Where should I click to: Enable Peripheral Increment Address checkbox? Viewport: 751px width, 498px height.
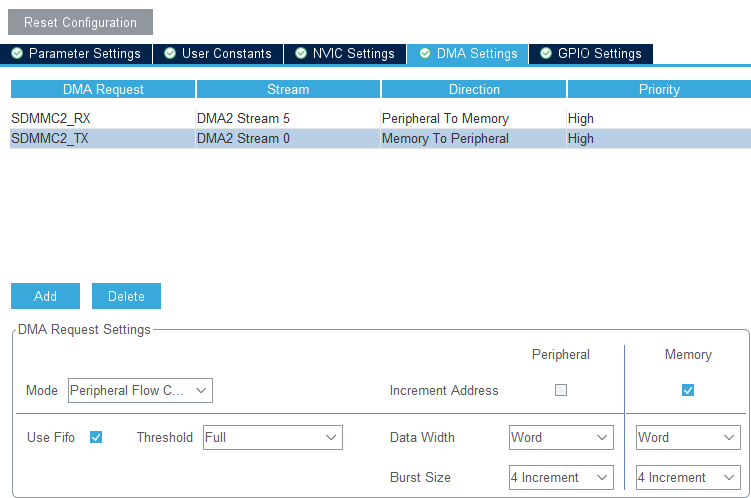561,390
